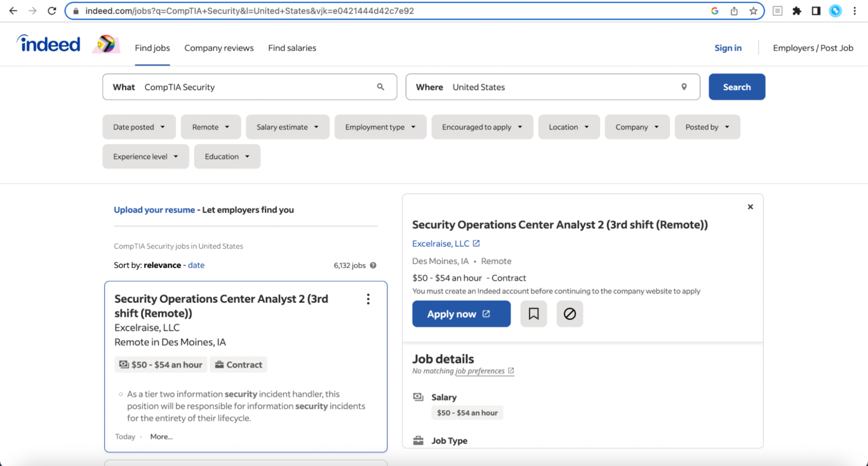
Task: Open the Education filter dropdown
Action: (227, 156)
